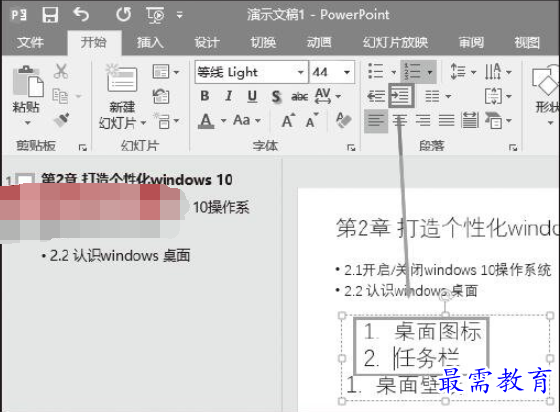Increase the font size
Screen dimensions: 560x412
(x=288, y=121)
